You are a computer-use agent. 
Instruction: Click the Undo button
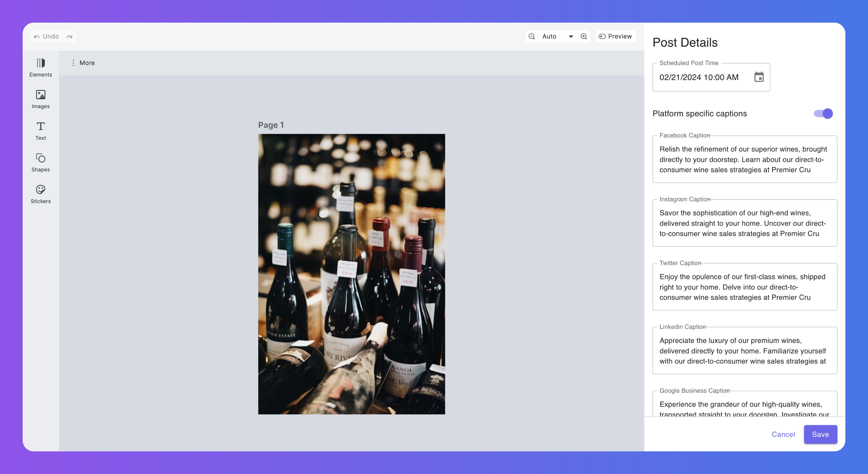[x=46, y=36]
